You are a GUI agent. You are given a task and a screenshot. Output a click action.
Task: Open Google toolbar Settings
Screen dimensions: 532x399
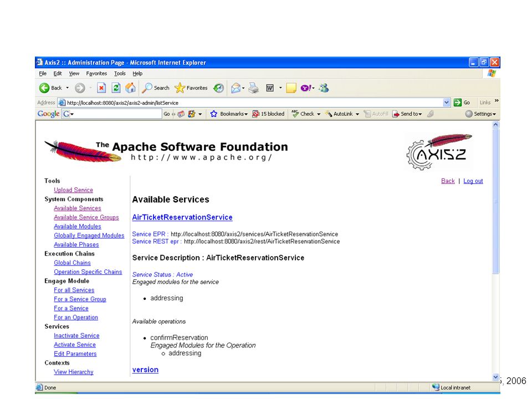click(x=480, y=114)
